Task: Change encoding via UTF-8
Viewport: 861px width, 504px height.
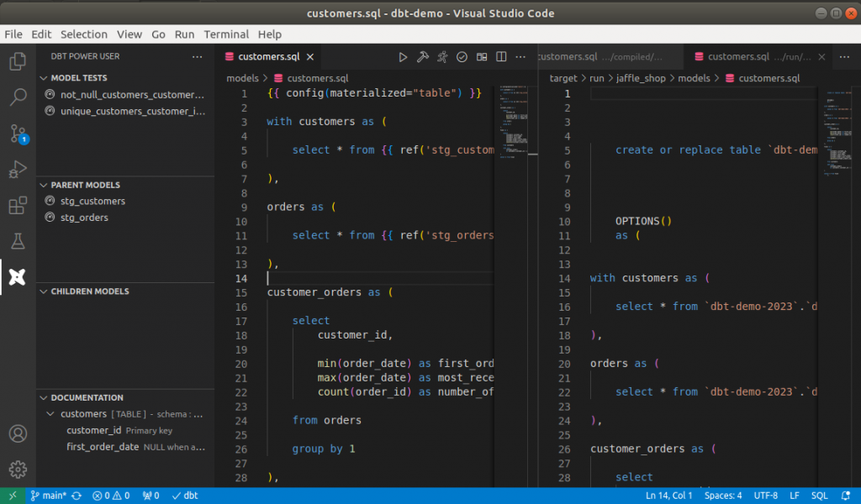Action: coord(765,496)
